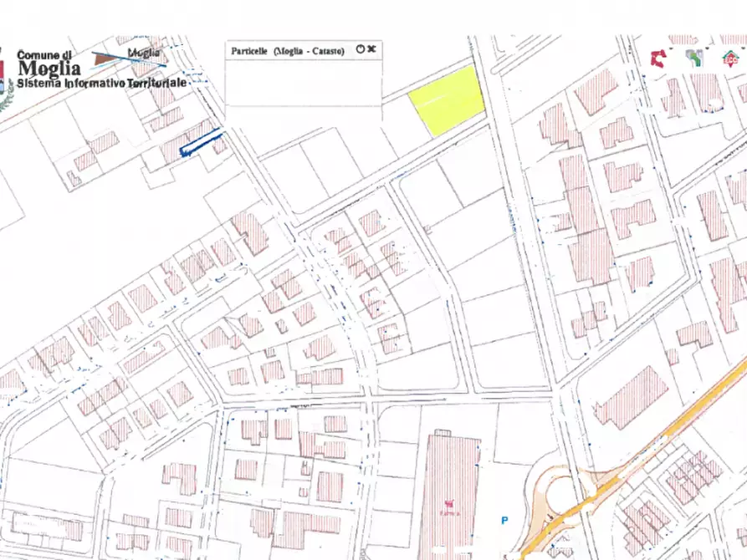
Task: Select the red ECO house icon
Action: [729, 58]
